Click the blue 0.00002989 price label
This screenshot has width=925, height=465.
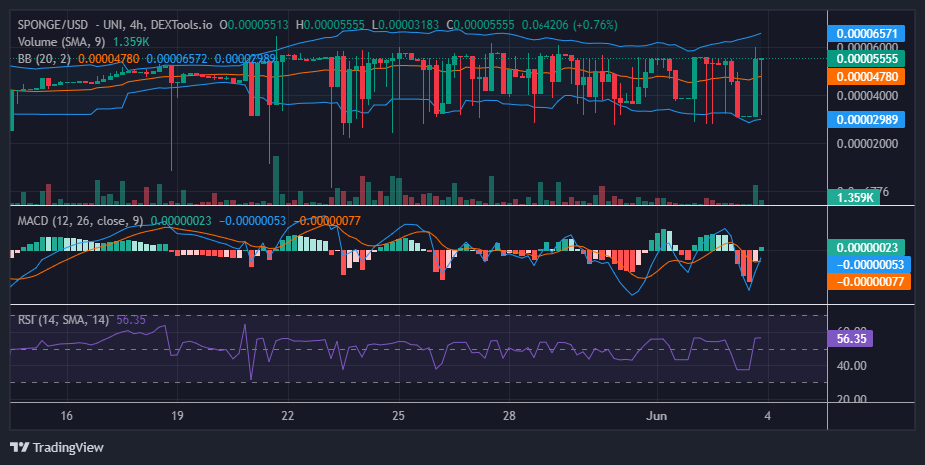tap(867, 119)
